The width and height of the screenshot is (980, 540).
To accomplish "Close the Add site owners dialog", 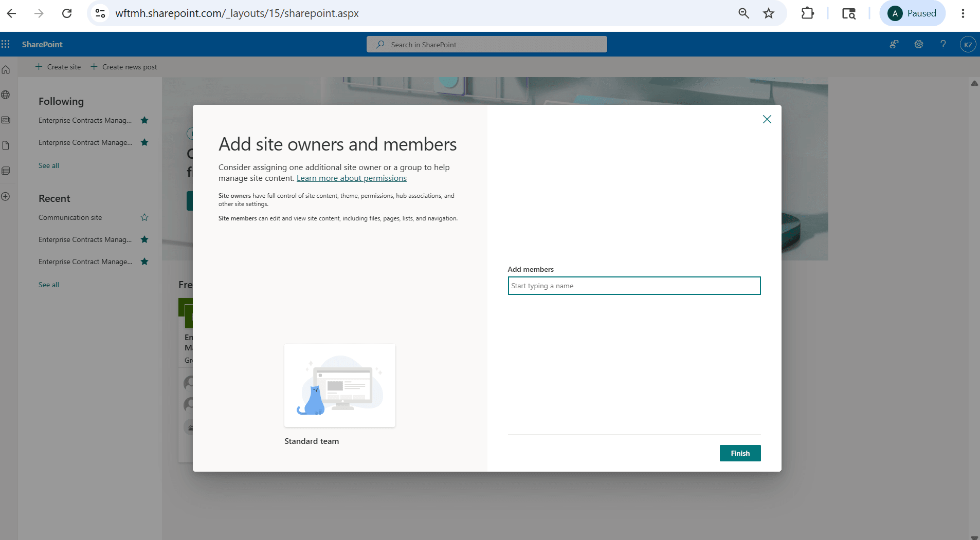I will point(767,119).
